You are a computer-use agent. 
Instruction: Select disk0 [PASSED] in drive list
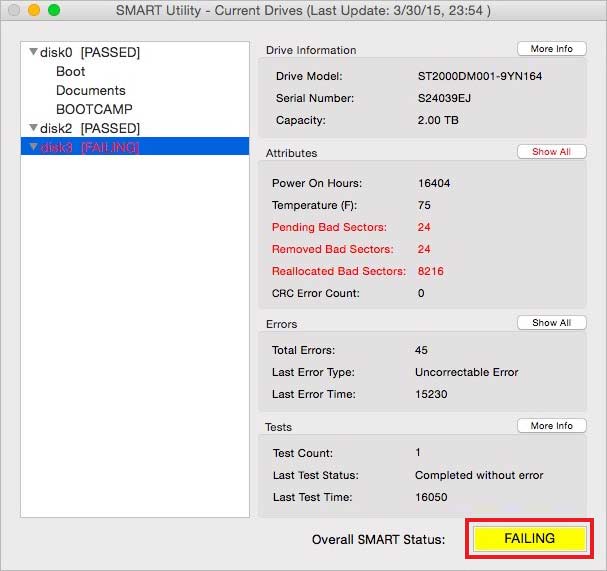click(x=90, y=52)
